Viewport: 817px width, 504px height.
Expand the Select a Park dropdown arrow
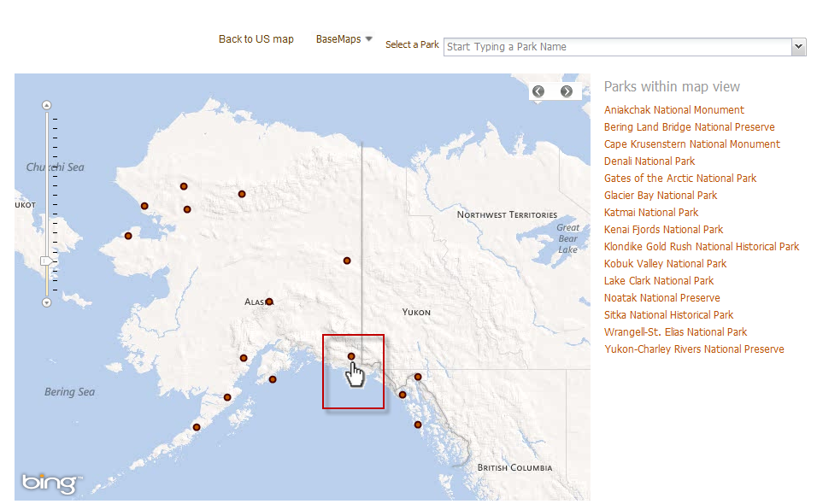pos(798,47)
